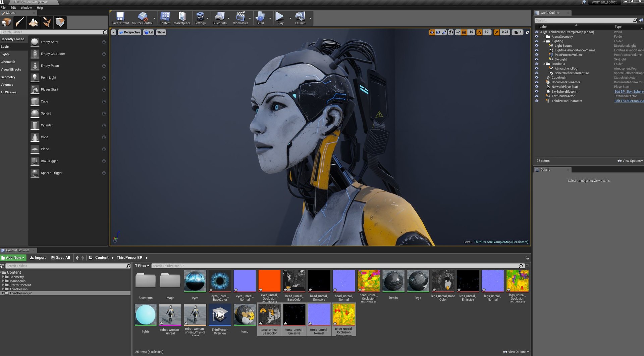Click the Search ThirdPersonBP input field
The width and height of the screenshot is (644, 356).
point(337,266)
